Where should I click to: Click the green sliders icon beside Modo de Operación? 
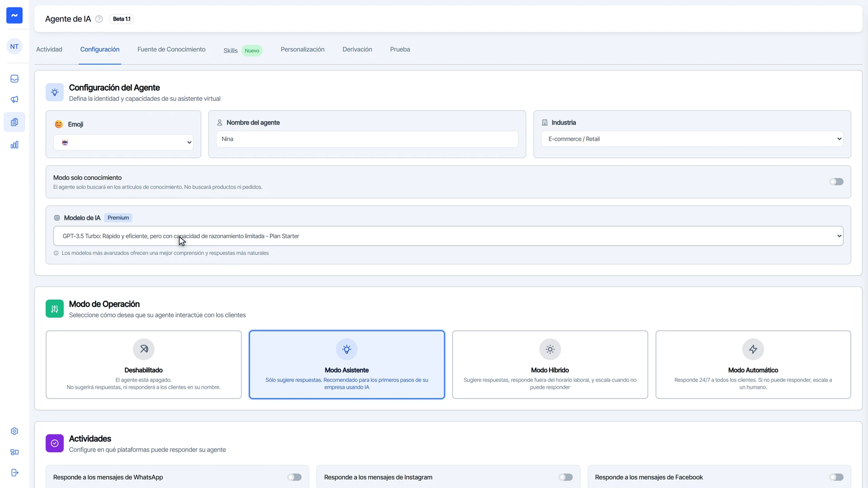[x=55, y=309]
